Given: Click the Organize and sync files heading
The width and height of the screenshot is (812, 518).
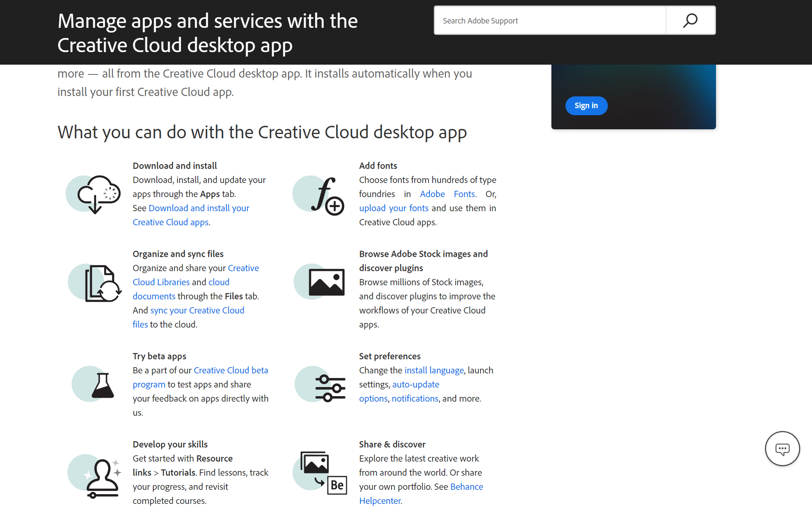Looking at the screenshot, I should 178,254.
